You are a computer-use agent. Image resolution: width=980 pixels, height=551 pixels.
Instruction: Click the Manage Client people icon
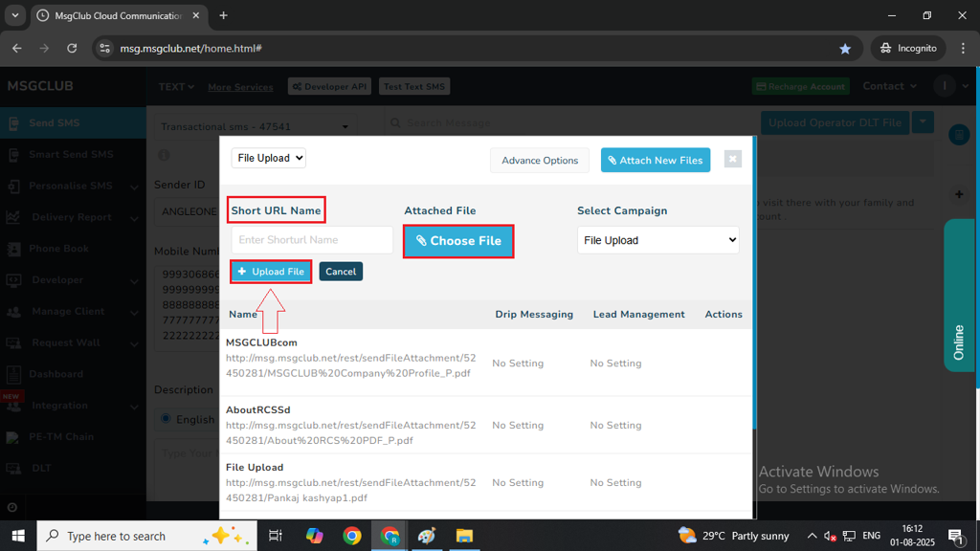pos(13,311)
